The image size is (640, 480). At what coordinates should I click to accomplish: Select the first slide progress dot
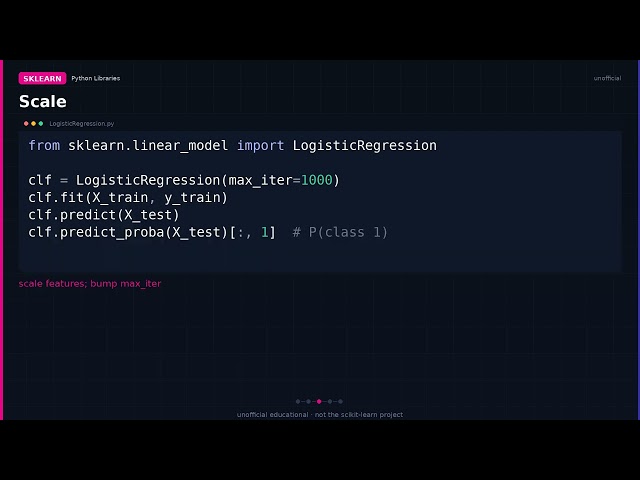coord(298,401)
